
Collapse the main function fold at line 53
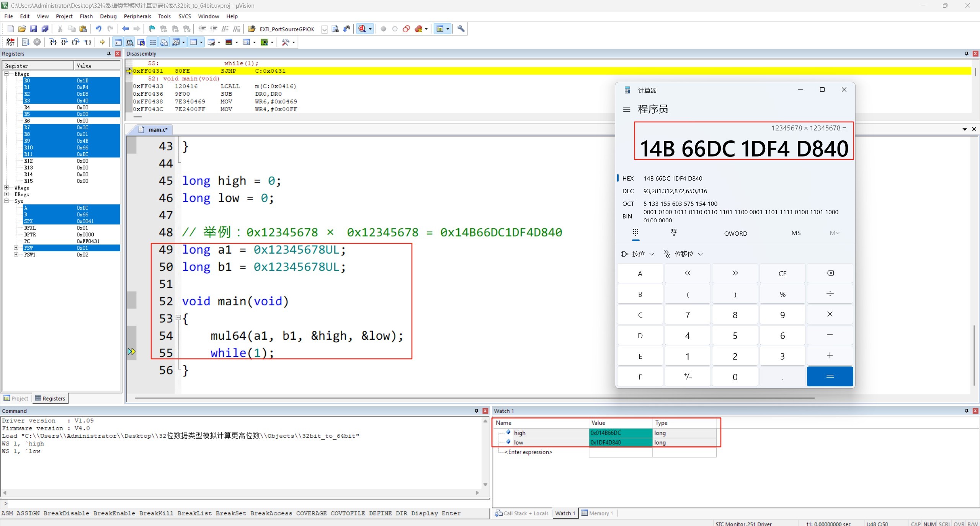(x=178, y=318)
